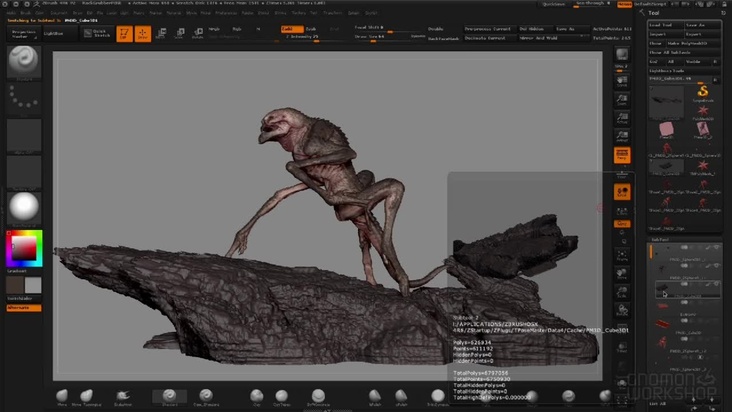The image size is (732, 412).
Task: Choose the Move brush in bottom shelf
Action: pos(62,396)
